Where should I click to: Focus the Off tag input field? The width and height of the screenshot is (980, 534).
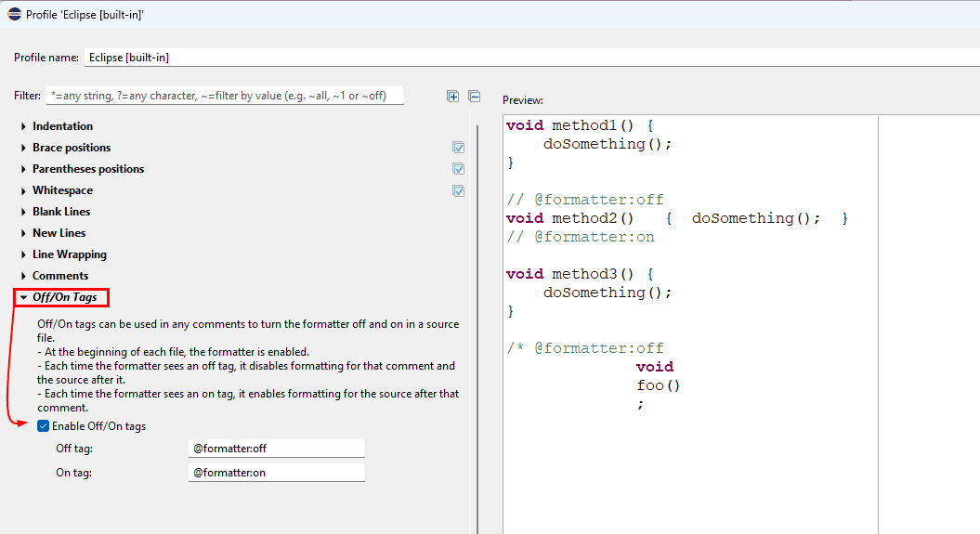coord(276,449)
